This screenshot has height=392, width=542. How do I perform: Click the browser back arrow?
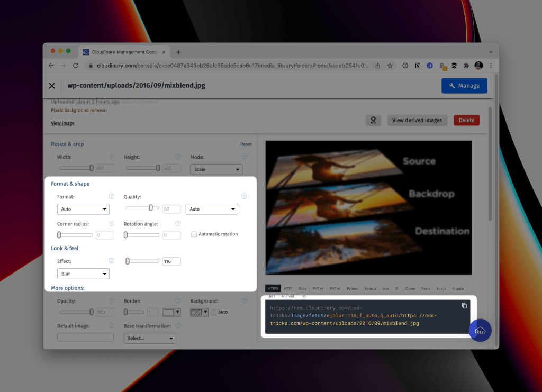pyautogui.click(x=51, y=66)
